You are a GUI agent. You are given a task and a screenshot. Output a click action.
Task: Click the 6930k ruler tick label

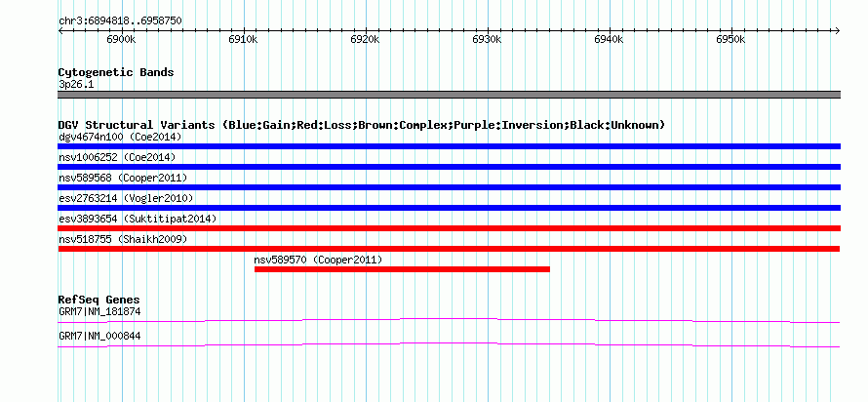[x=487, y=39]
